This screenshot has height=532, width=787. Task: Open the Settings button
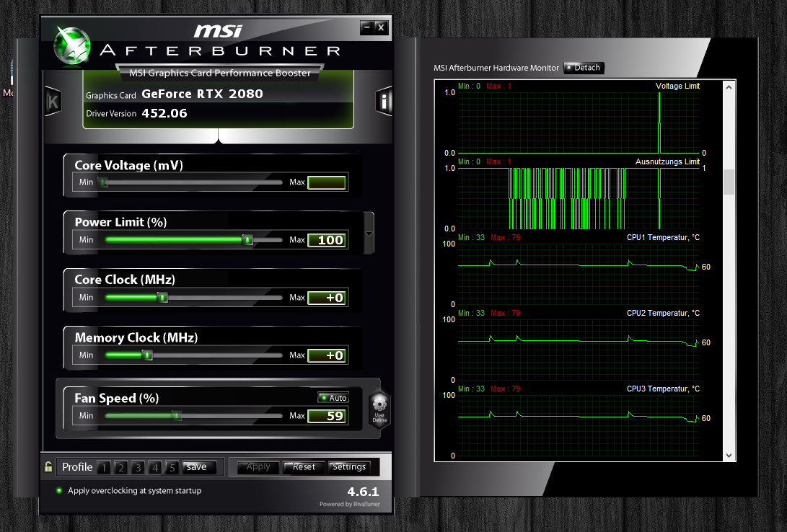click(349, 467)
